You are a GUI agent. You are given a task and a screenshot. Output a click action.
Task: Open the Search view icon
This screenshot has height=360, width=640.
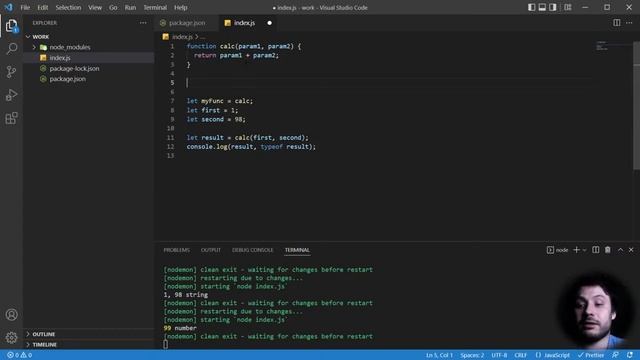coord(11,49)
